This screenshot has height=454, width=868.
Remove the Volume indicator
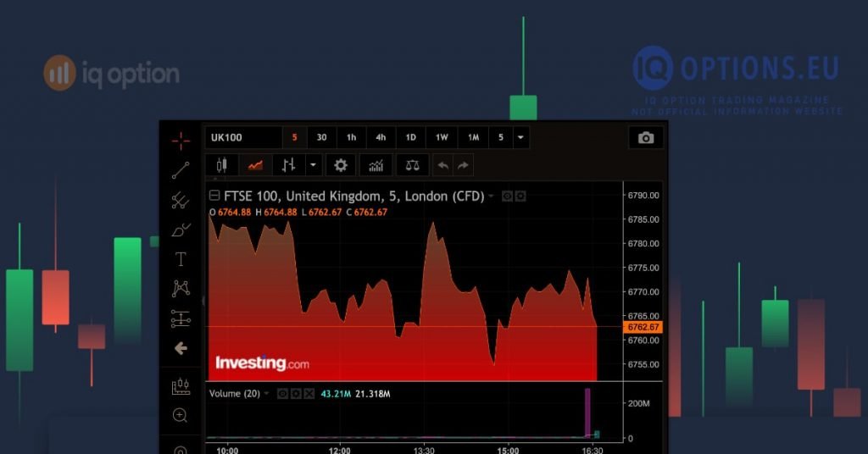tap(309, 394)
